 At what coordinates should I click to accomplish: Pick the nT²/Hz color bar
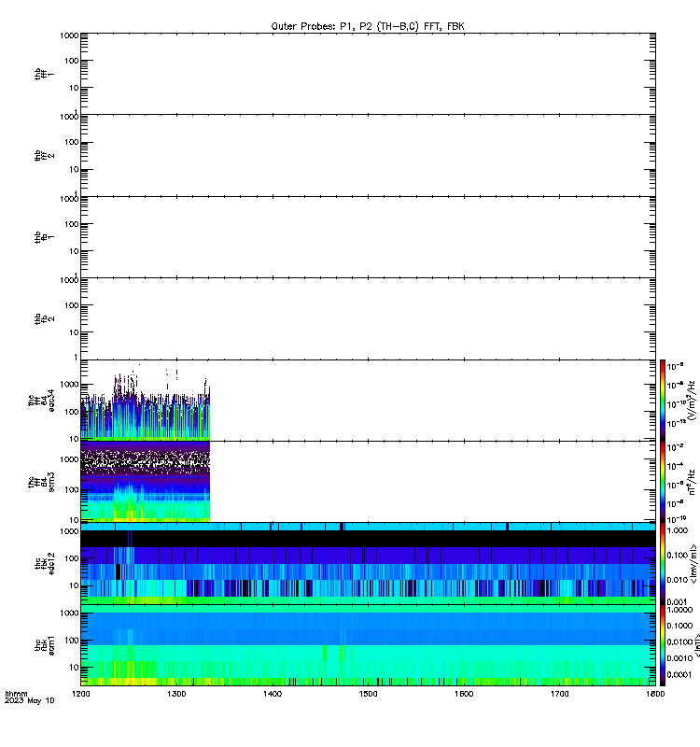point(663,482)
